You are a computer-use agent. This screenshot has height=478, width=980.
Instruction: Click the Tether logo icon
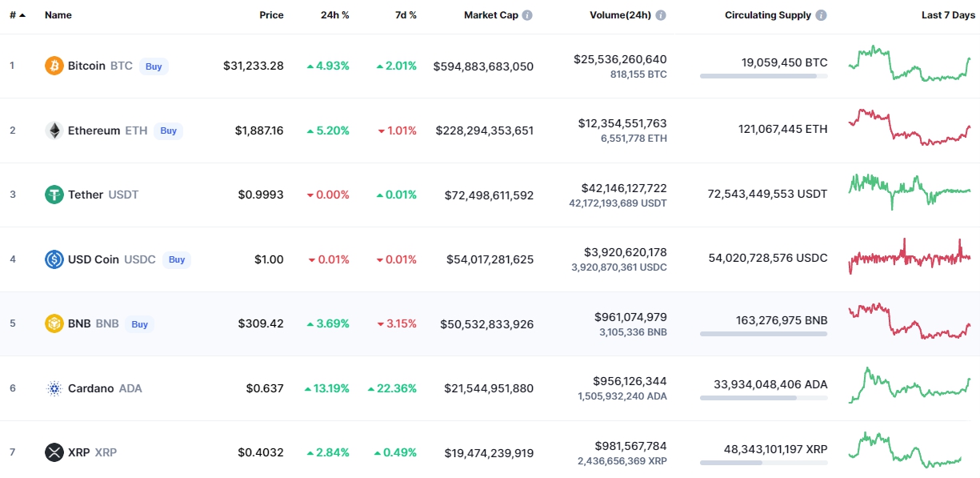point(54,195)
